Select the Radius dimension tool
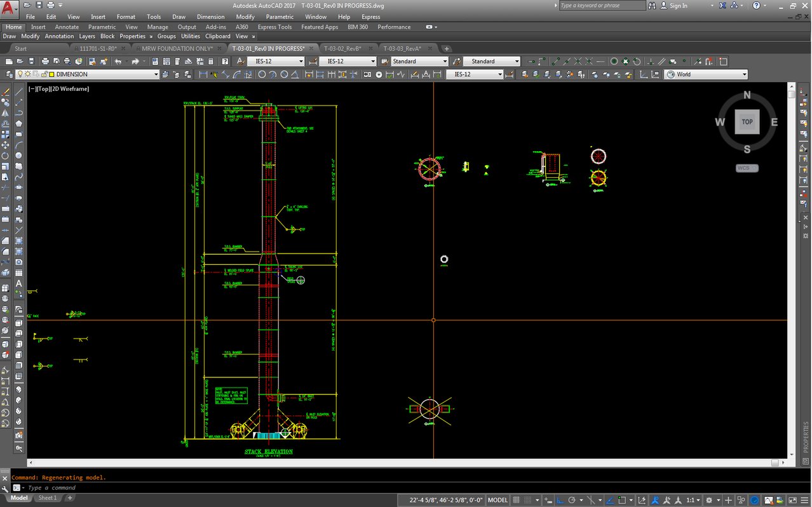The height and width of the screenshot is (507, 812). [x=261, y=74]
